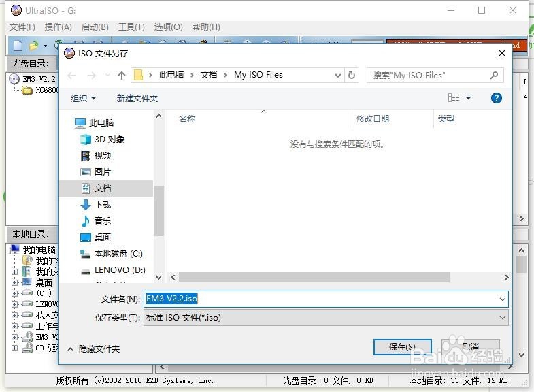Sort by the 类型 column header
The height and width of the screenshot is (392, 534).
(x=446, y=119)
